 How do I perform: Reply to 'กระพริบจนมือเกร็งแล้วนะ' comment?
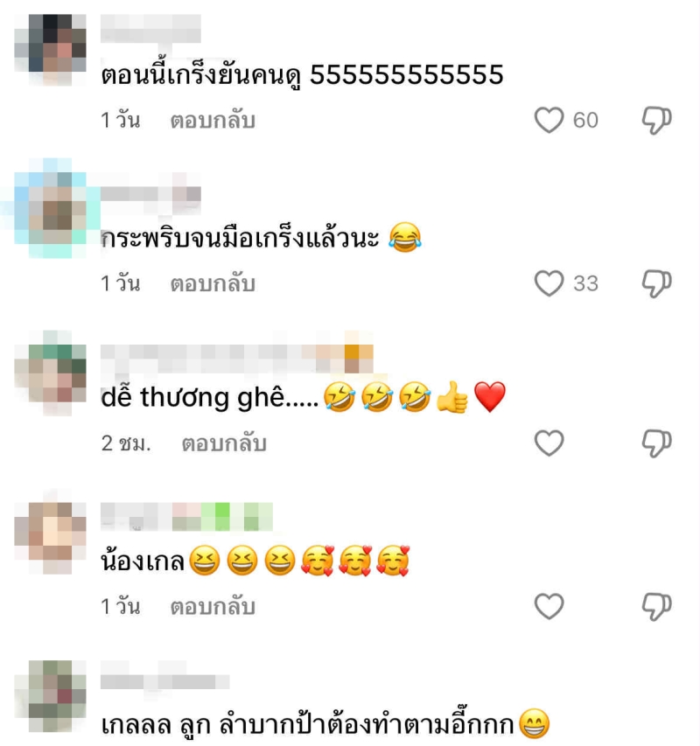pyautogui.click(x=213, y=284)
